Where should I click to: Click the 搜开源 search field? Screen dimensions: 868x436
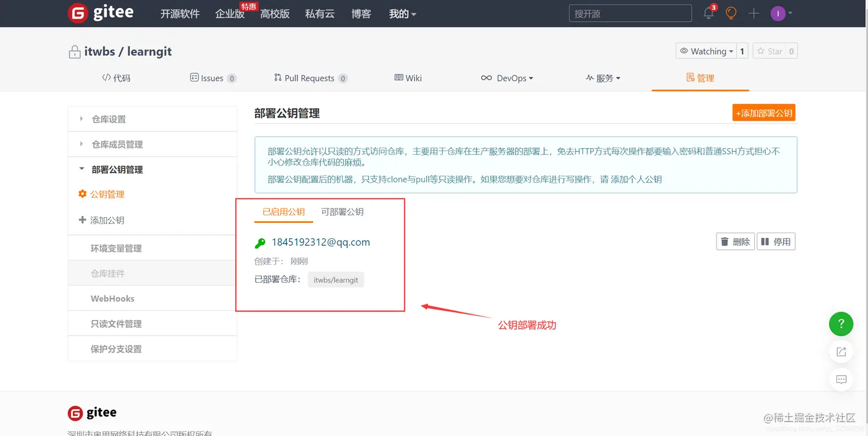point(630,13)
